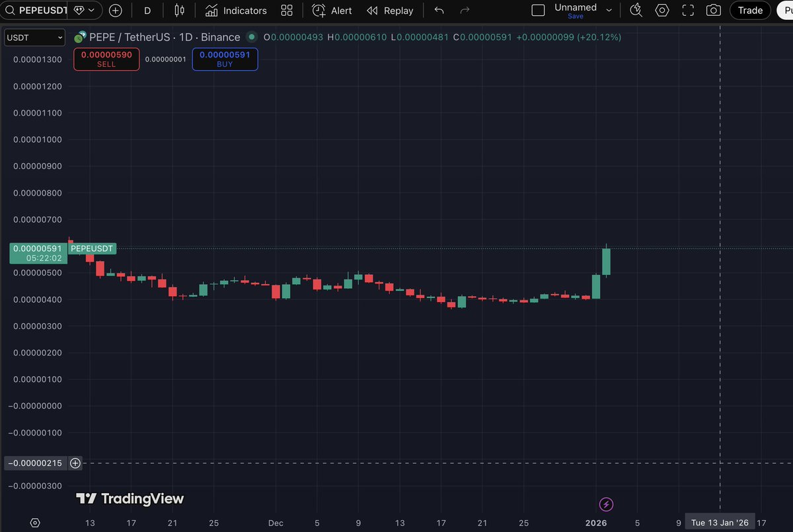Click the Trade button
This screenshot has width=793, height=532.
[750, 11]
